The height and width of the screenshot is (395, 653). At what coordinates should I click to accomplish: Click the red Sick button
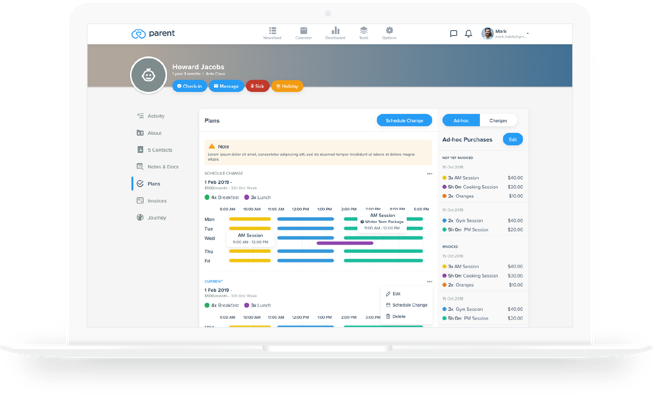point(257,86)
